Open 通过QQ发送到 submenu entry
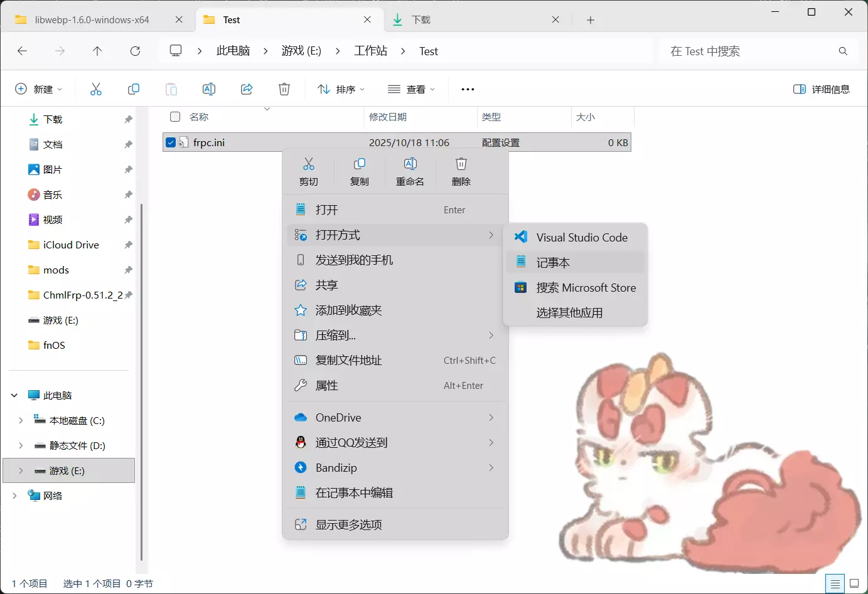 [395, 442]
